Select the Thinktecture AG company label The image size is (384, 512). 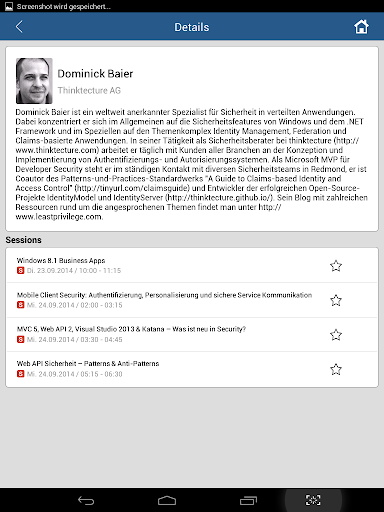click(89, 90)
